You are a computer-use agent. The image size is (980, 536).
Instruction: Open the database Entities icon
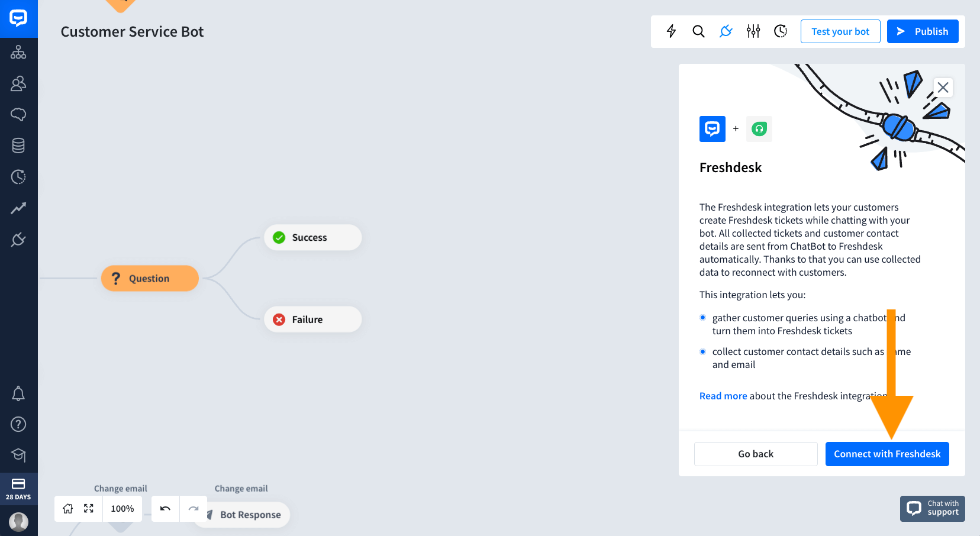(x=18, y=146)
